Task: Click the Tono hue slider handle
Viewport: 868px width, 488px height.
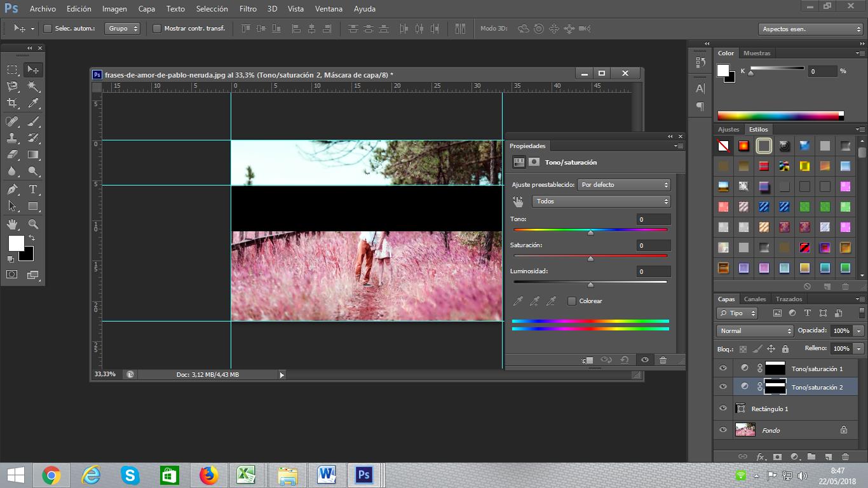Action: [590, 233]
